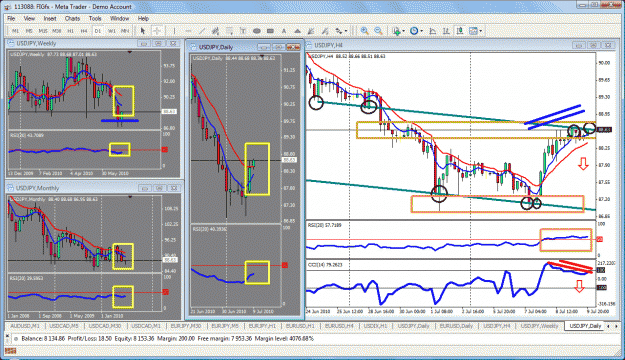Image resolution: width=625 pixels, height=360 pixels.
Task: Close the terminal panel X button
Action: (7, 336)
